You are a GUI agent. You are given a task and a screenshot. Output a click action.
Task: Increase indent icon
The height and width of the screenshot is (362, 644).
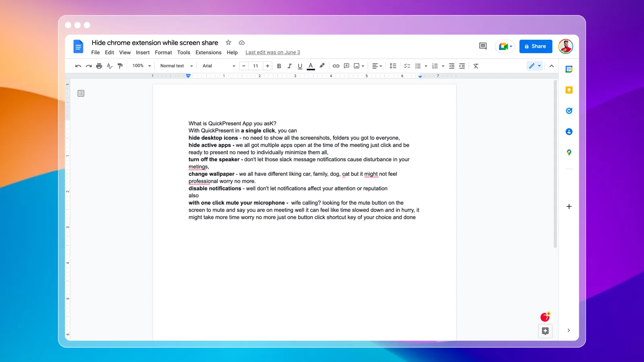[462, 66]
